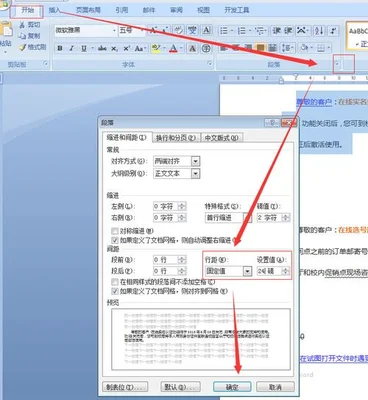Apply Character Border (boxed A) icon
The image size is (368, 400).
click(x=206, y=30)
